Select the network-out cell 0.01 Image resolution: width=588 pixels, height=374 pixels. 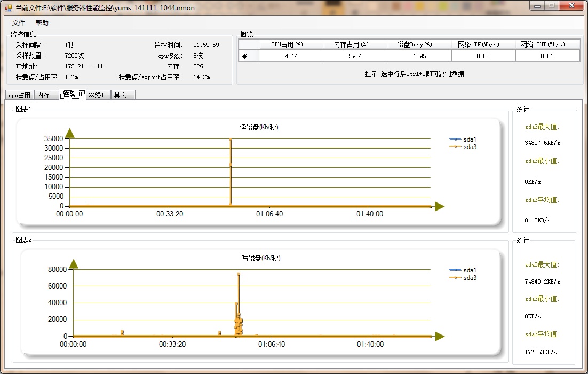(x=547, y=56)
